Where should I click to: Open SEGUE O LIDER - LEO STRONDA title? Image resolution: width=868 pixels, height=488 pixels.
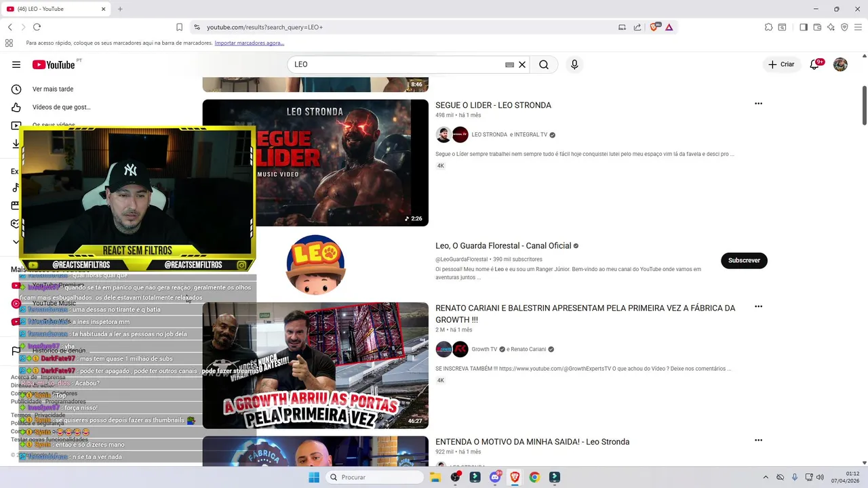pyautogui.click(x=493, y=105)
